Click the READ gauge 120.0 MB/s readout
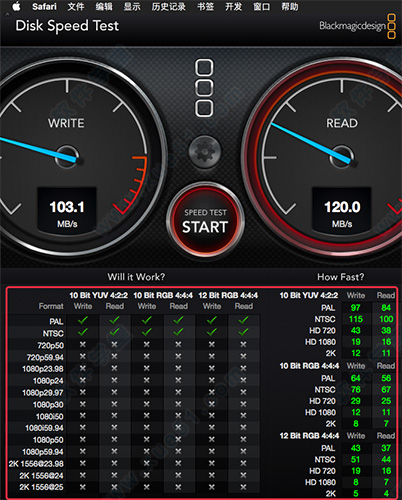 [x=342, y=210]
